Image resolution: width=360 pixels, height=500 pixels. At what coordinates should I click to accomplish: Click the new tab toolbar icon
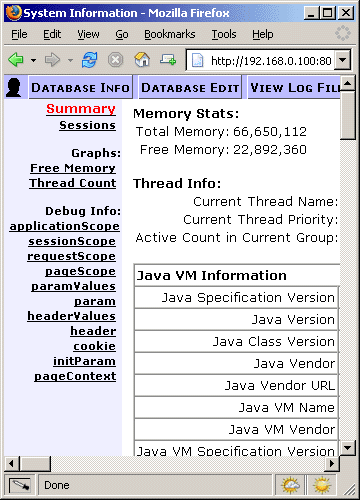[x=168, y=60]
